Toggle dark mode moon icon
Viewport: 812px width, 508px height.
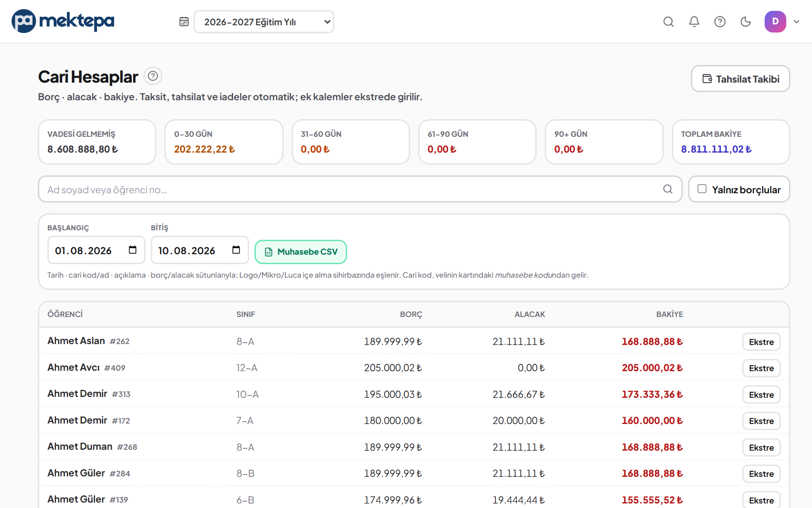pyautogui.click(x=746, y=22)
